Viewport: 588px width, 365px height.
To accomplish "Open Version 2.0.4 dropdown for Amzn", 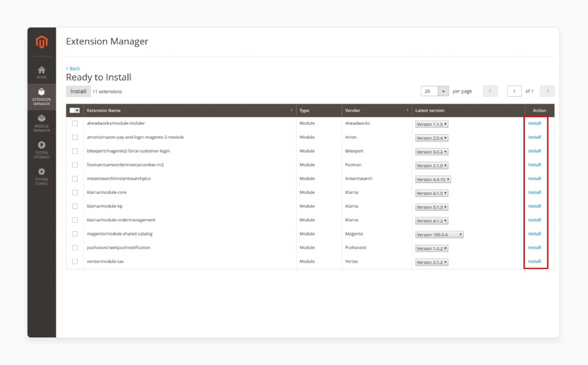I will pyautogui.click(x=432, y=138).
